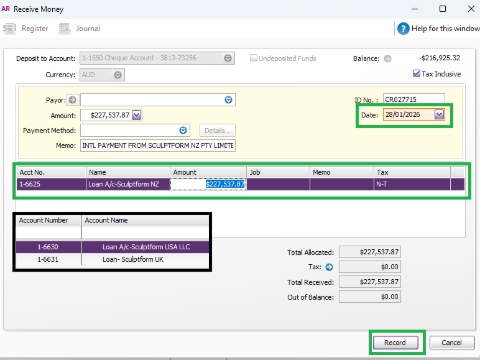Maximize the Receive Money window
The width and height of the screenshot is (480, 360).
pos(443,9)
